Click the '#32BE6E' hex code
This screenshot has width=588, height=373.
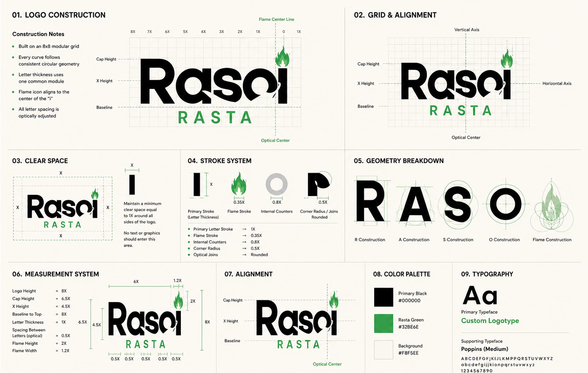click(408, 327)
